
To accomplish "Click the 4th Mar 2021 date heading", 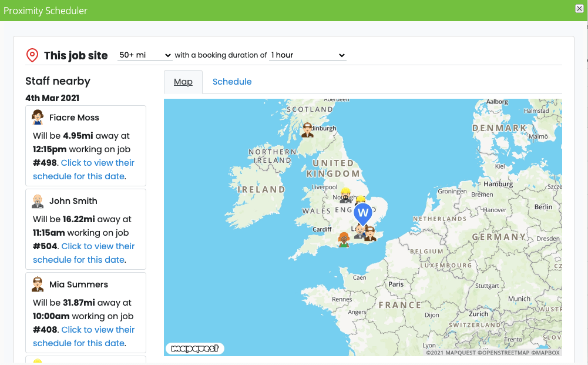I will 52,98.
